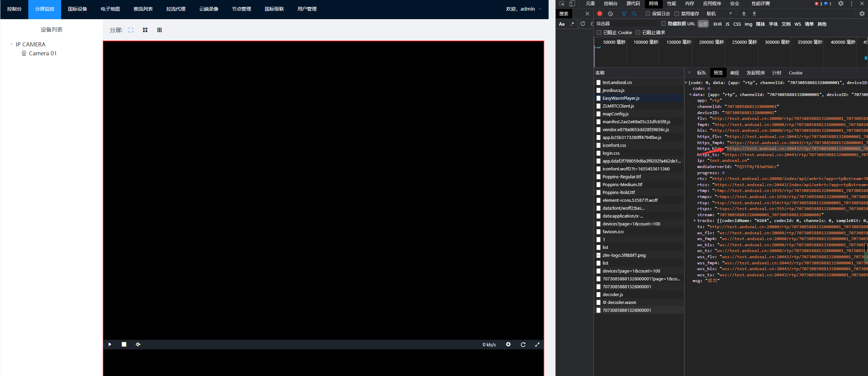Click the single-screen layout icon
This screenshot has height=376, width=868.
[131, 30]
